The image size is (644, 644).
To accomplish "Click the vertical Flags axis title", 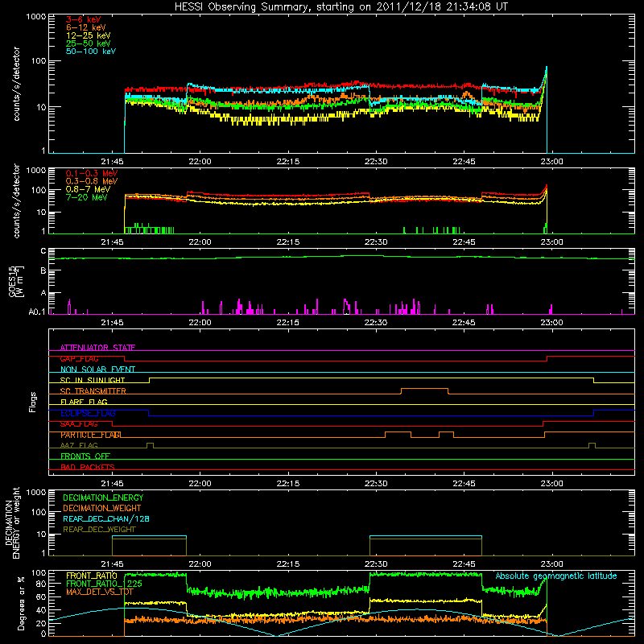I will coord(33,402).
